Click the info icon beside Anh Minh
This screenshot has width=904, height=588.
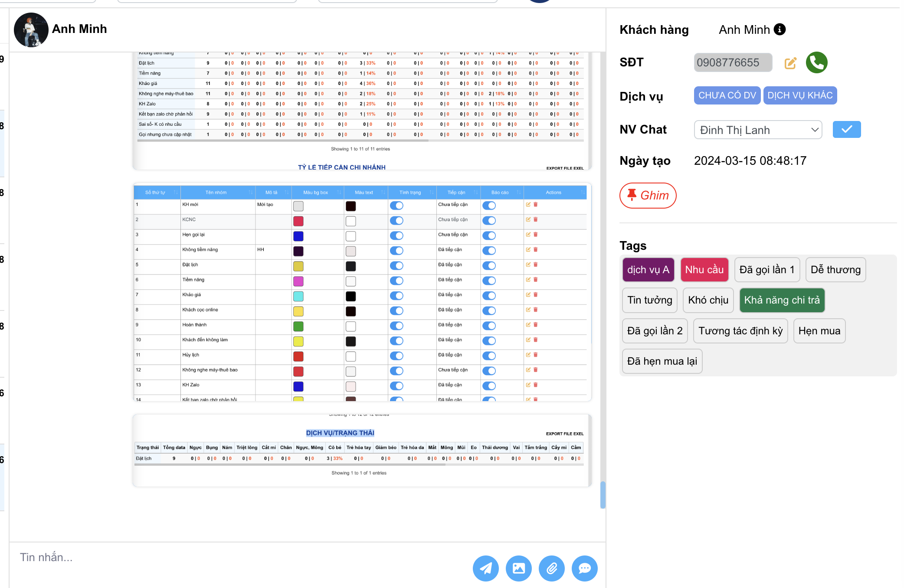[x=780, y=29]
